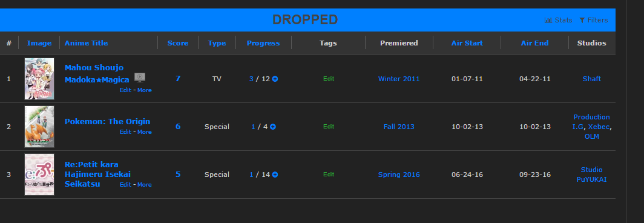
Task: Open score dropdown showing 7 for Madoka
Action: (x=178, y=79)
